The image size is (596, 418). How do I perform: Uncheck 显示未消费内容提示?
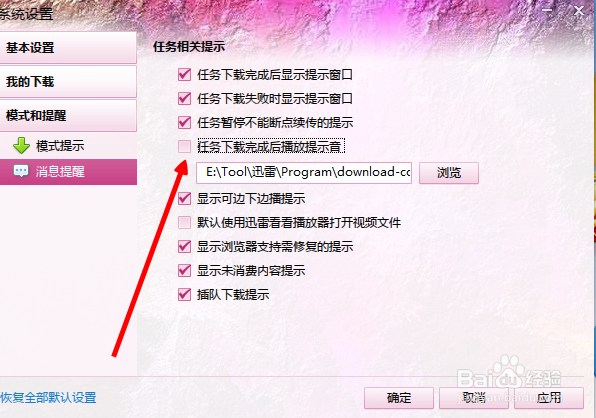pos(184,271)
